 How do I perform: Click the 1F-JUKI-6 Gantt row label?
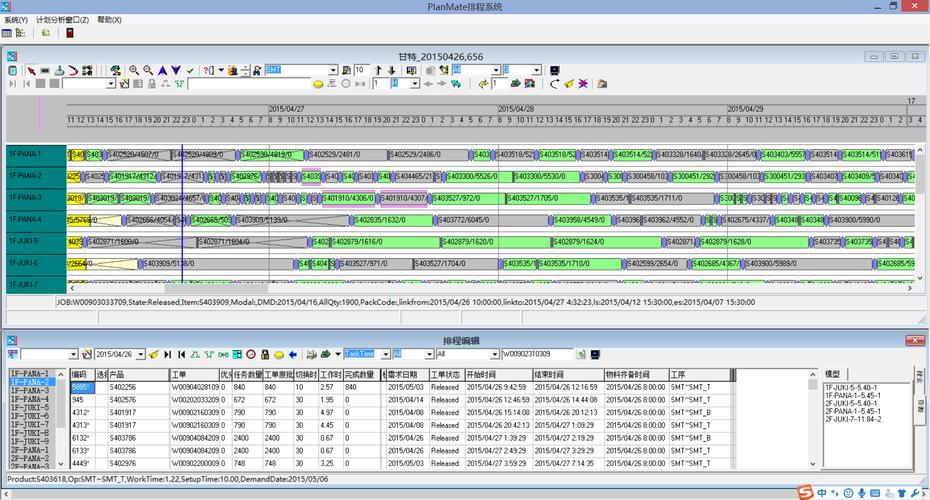pos(36,263)
